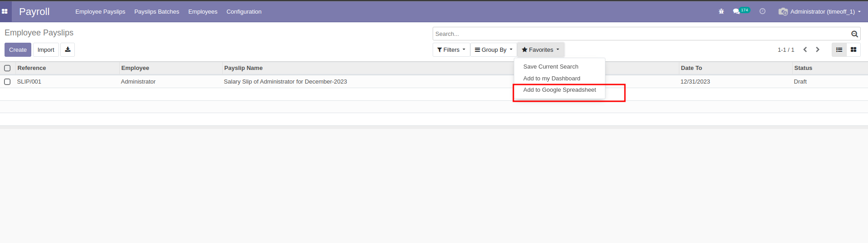Click the Draft status cell
The image size is (868, 243).
coord(800,82)
